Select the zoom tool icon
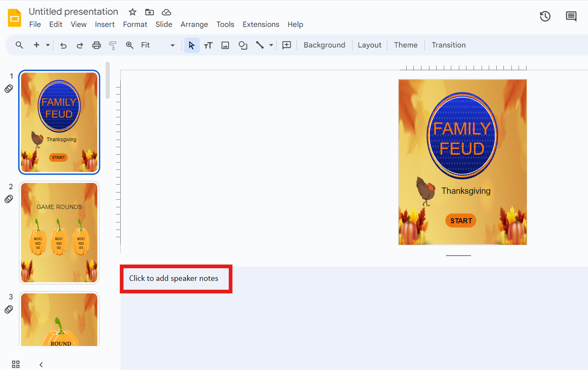Viewport: 588px width, 370px height. point(130,45)
